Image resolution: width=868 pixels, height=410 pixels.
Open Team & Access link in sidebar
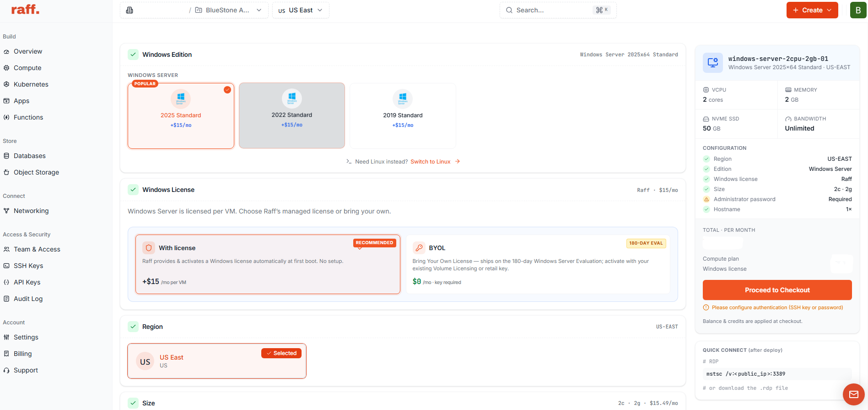click(x=37, y=249)
